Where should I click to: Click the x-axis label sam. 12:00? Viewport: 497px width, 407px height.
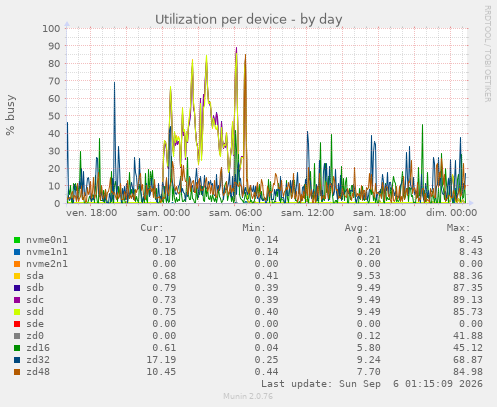pyautogui.click(x=307, y=213)
